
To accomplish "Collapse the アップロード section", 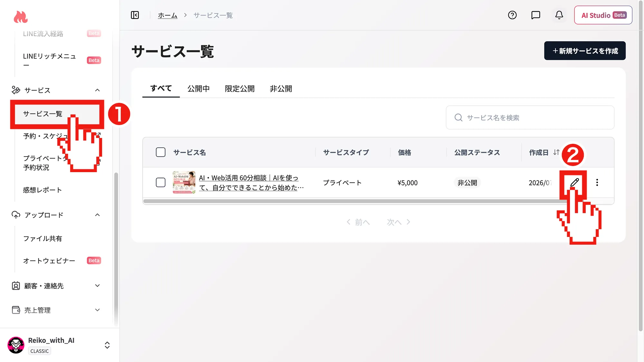I will point(98,215).
